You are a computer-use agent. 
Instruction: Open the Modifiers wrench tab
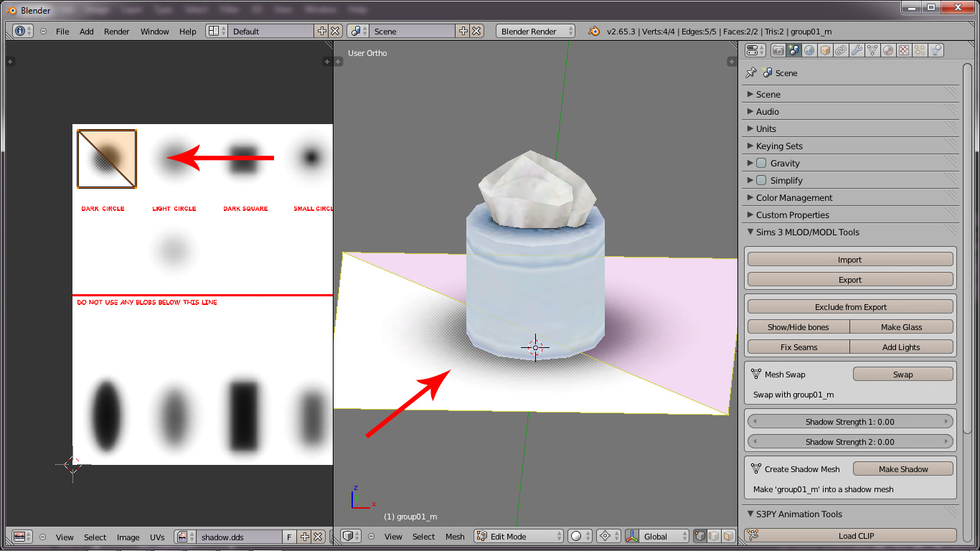[857, 50]
